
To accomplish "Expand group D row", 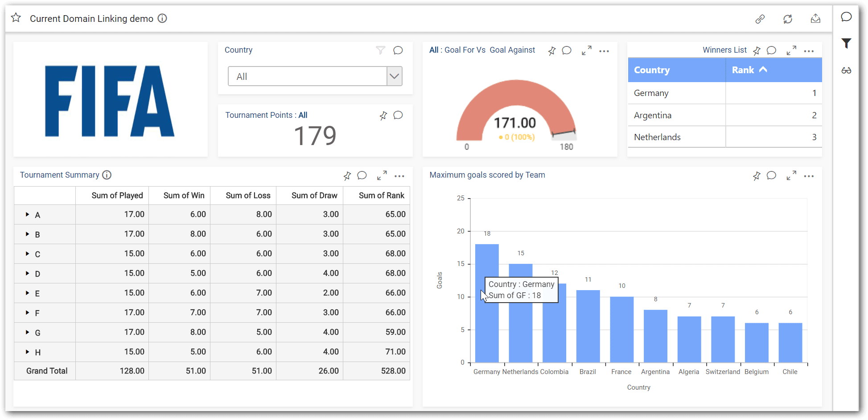I will [27, 274].
